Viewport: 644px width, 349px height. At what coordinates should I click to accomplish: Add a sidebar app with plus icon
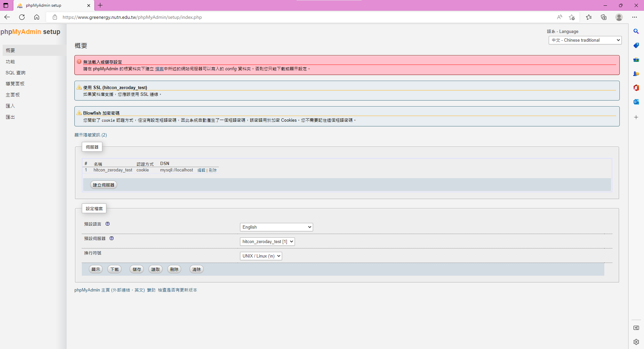pos(636,117)
